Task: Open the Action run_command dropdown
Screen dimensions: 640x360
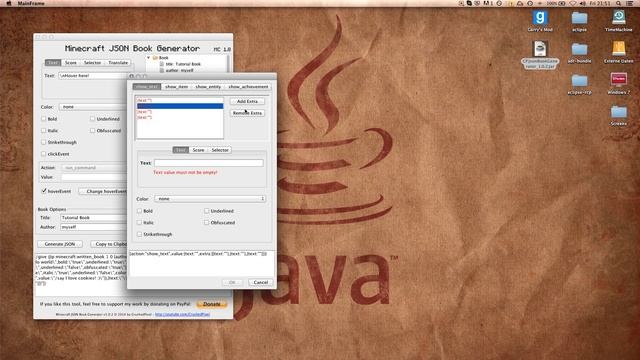Action: pos(94,168)
